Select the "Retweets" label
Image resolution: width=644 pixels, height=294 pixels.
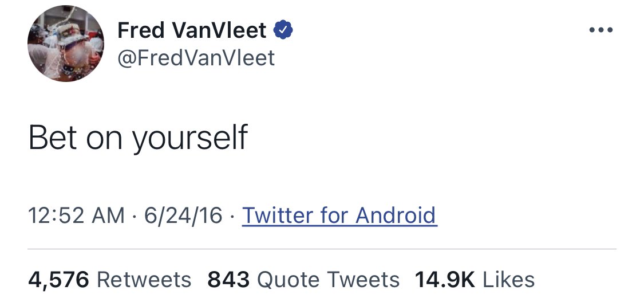(144, 279)
